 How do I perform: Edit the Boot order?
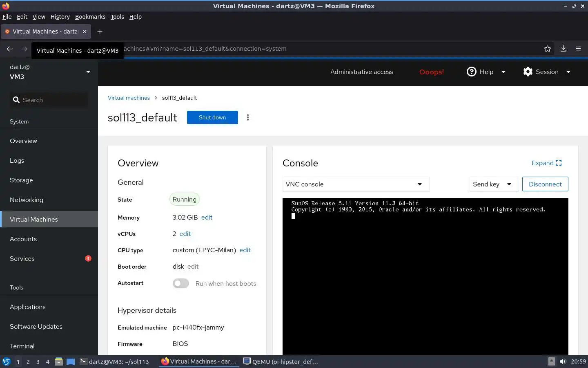[x=193, y=266]
